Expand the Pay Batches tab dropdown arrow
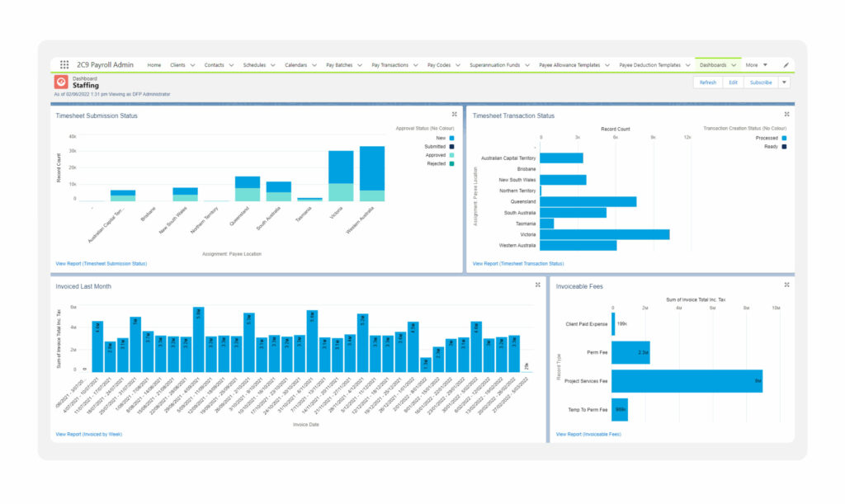The width and height of the screenshot is (845, 504). 360,65
